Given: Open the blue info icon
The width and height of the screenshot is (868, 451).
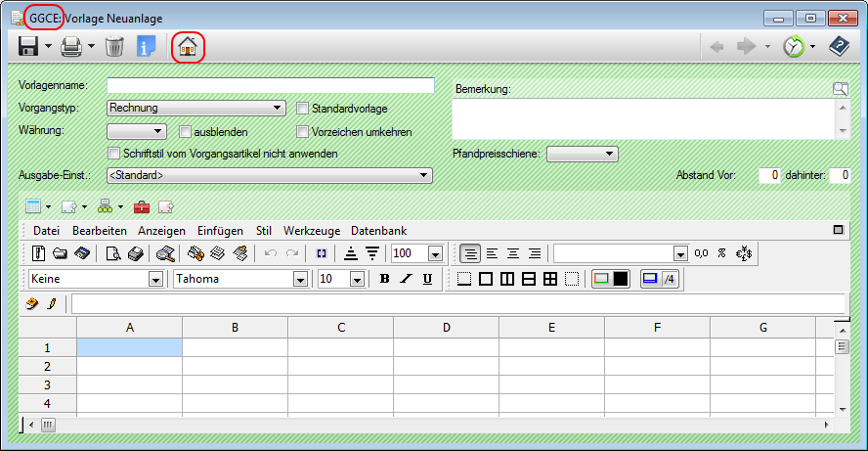Looking at the screenshot, I should [146, 46].
